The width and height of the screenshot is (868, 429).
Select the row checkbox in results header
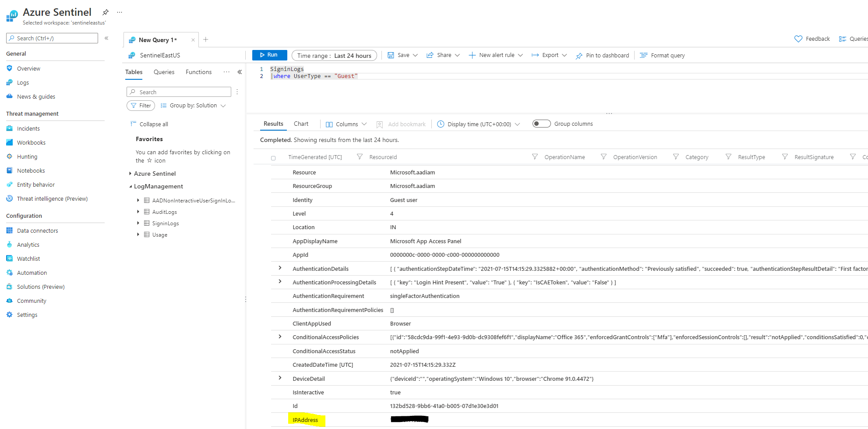point(273,157)
